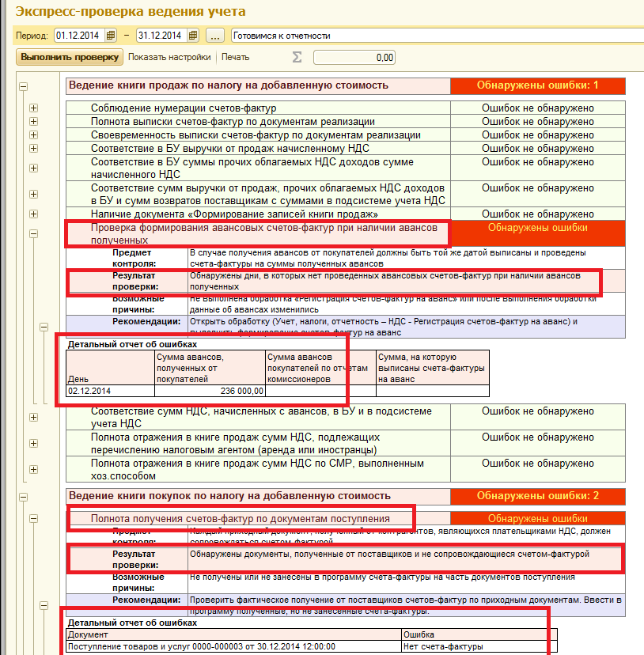Expand 'Наличие документа Формирование записей' row
Image resolution: width=644 pixels, height=655 pixels.
[33, 214]
